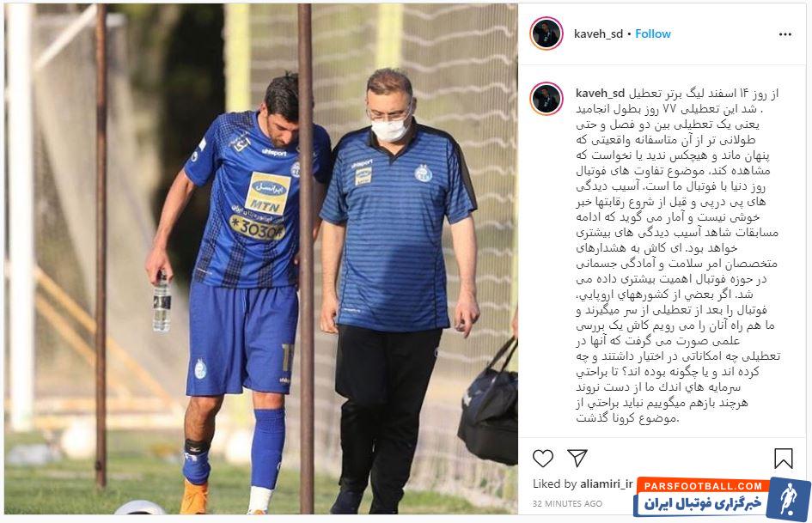
Task: Open kaveh_sd profile avatar in header
Action: [x=546, y=33]
